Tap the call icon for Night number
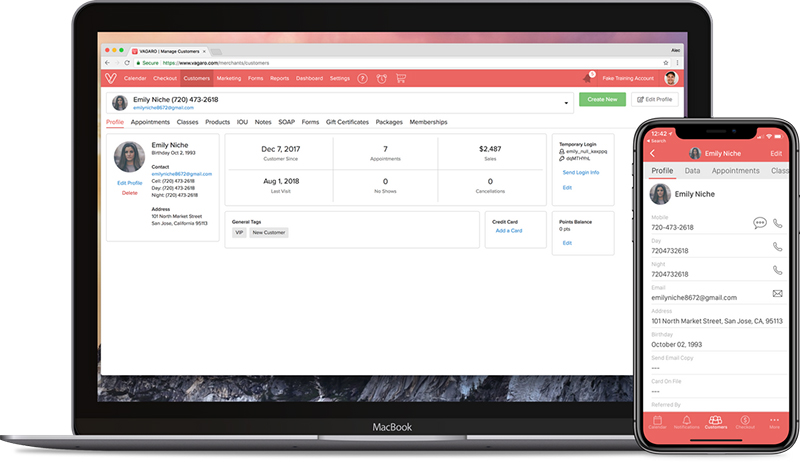Screen dimensions: 800x462 [778, 270]
